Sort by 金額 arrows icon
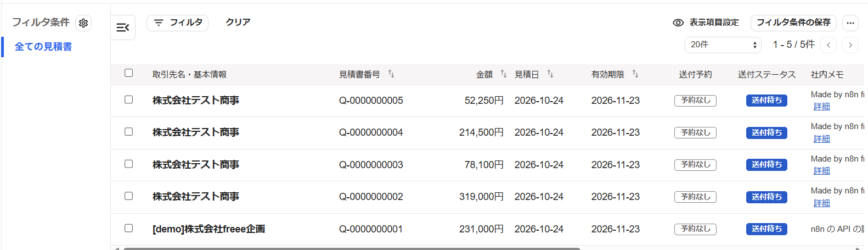868x250 pixels. pyautogui.click(x=504, y=74)
